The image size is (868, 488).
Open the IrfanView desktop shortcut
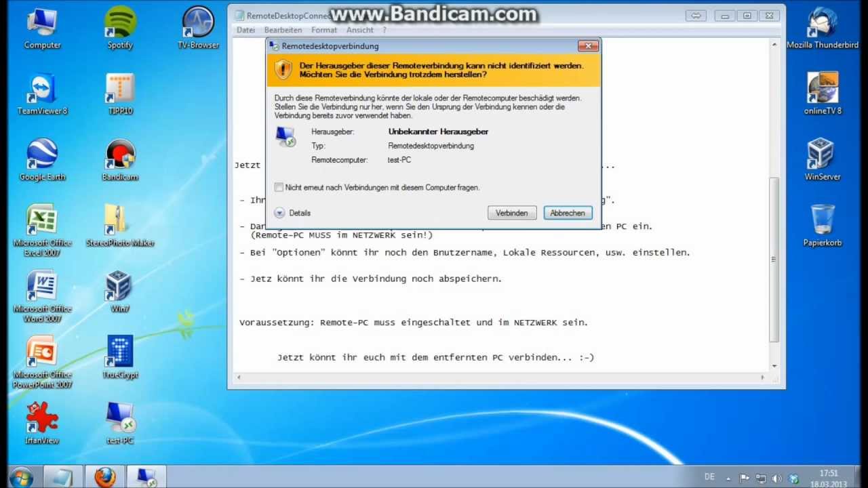point(42,423)
